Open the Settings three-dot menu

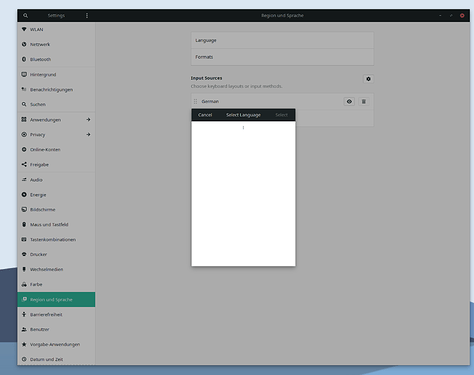coord(87,15)
